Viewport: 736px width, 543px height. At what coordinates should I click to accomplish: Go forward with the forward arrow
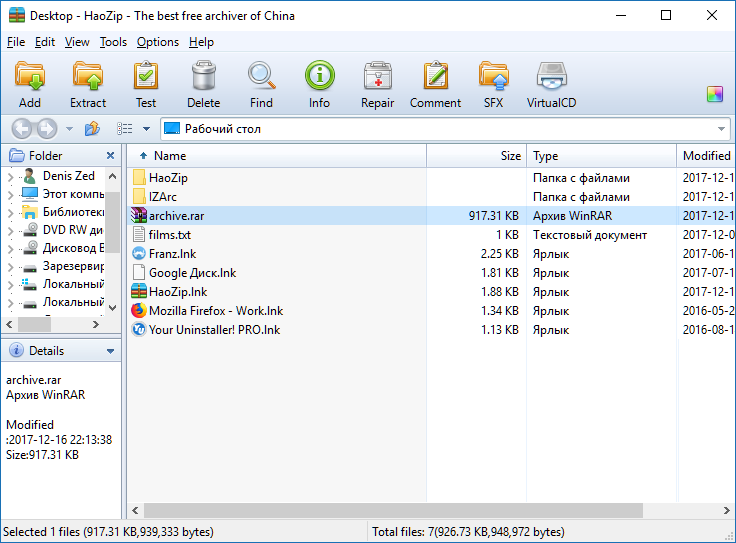tap(47, 129)
